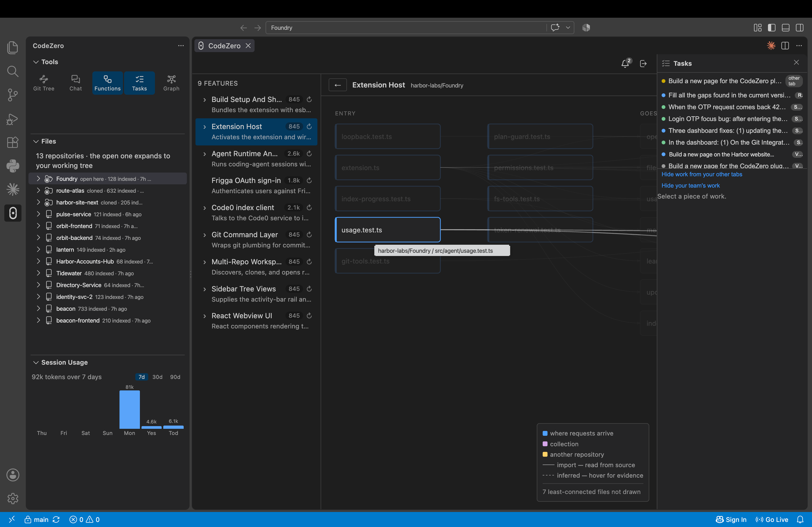Open the chat dropdown arrow in title bar
812x527 pixels.
pos(568,28)
